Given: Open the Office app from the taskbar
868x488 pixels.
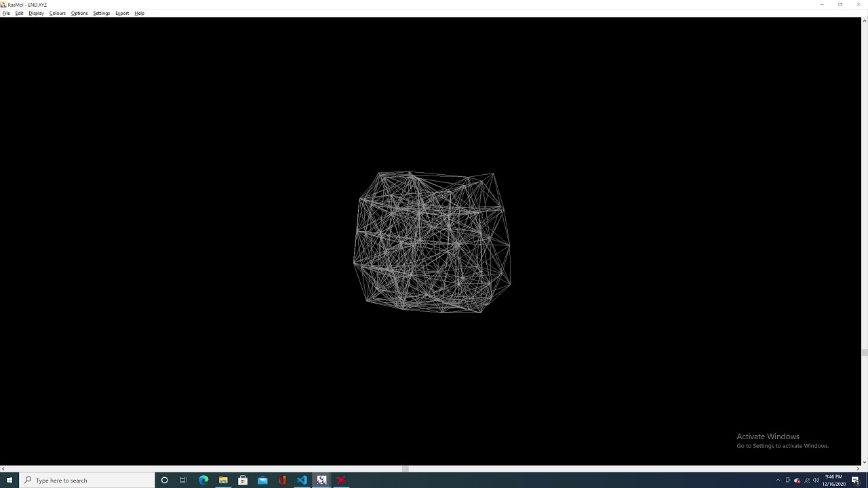Looking at the screenshot, I should 282,480.
